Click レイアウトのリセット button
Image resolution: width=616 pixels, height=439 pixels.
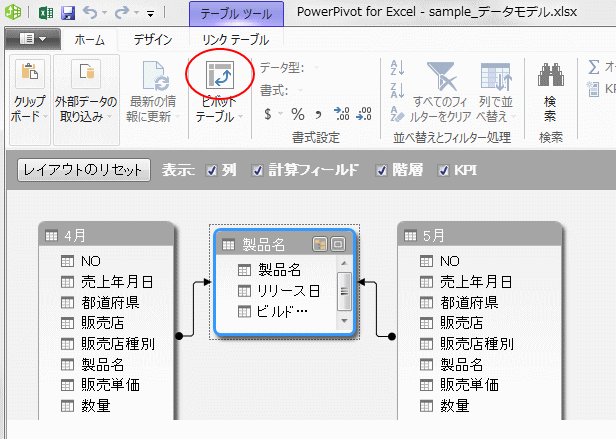click(84, 170)
